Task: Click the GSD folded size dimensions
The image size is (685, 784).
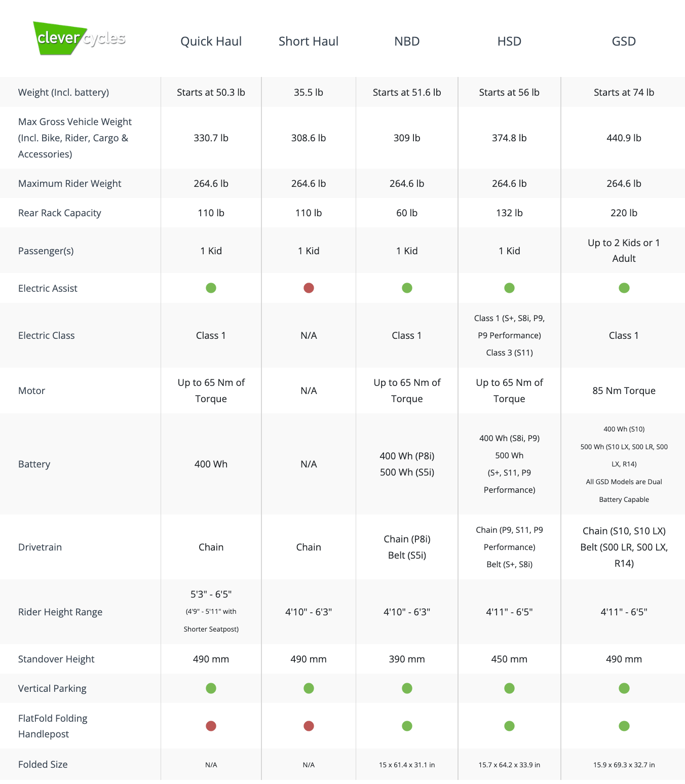Action: [x=624, y=765]
